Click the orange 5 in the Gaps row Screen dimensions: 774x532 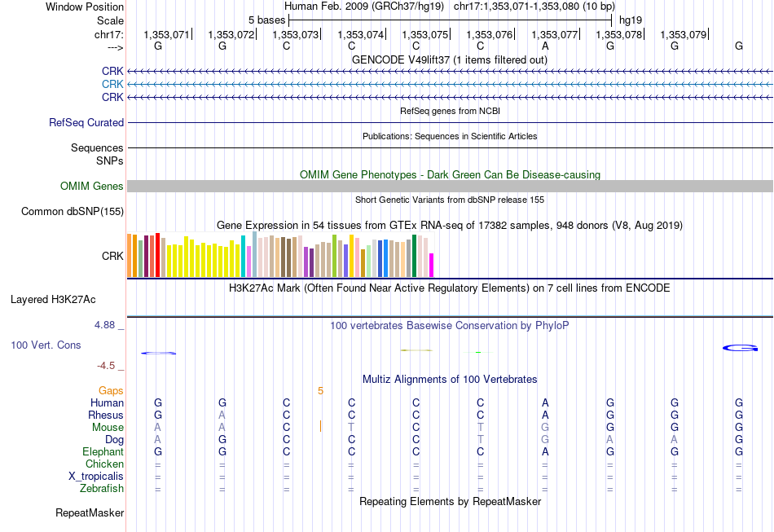point(320,391)
